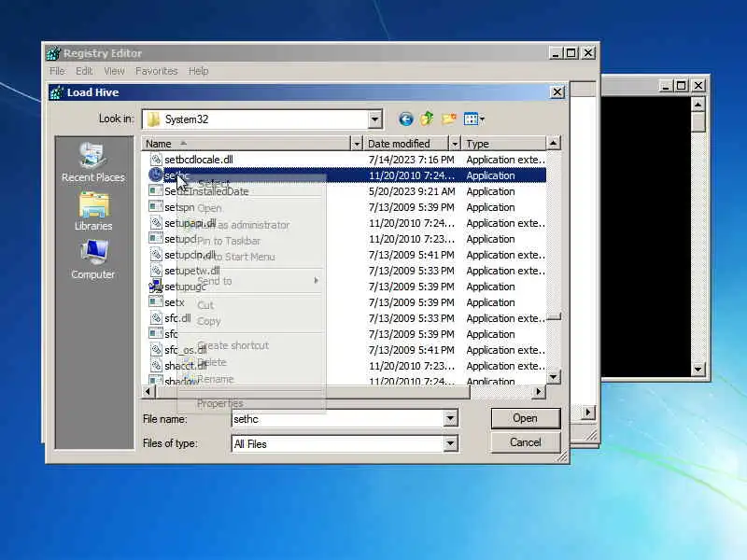Open the View menu icon in toolbar
Image resolution: width=747 pixels, height=560 pixels.
473,119
